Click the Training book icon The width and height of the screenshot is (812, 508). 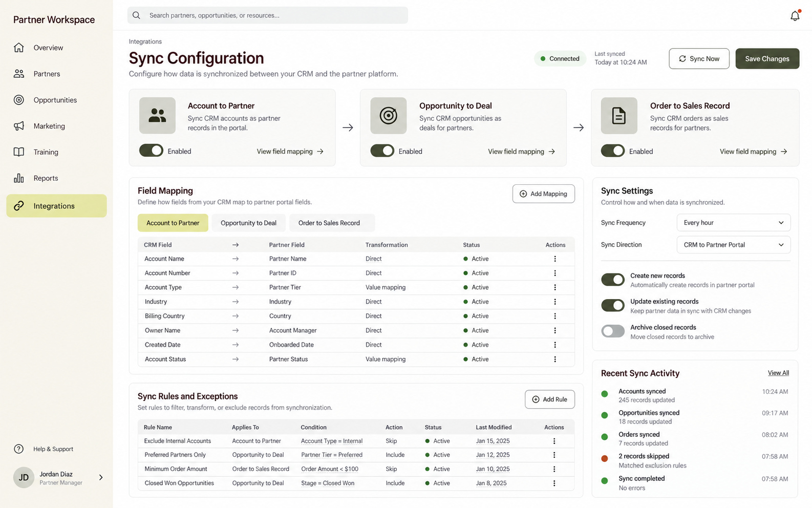coord(19,152)
